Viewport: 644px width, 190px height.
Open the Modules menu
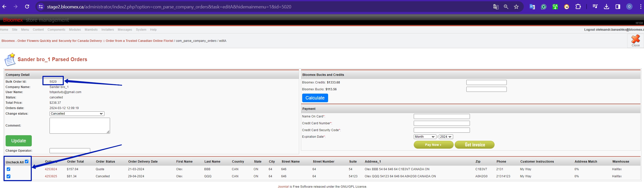(x=75, y=30)
